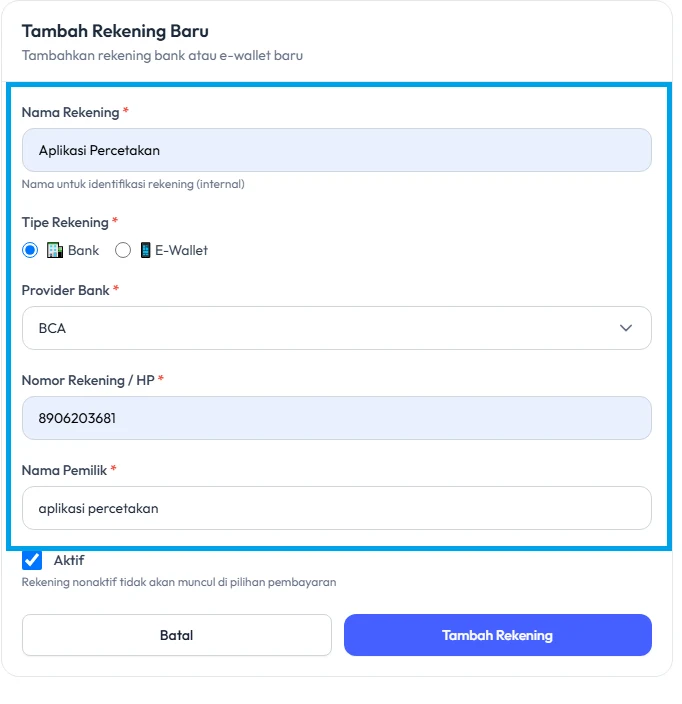This screenshot has height=704, width=682.
Task: Open the Provider Bank dropdown showing BCA
Action: (x=337, y=328)
